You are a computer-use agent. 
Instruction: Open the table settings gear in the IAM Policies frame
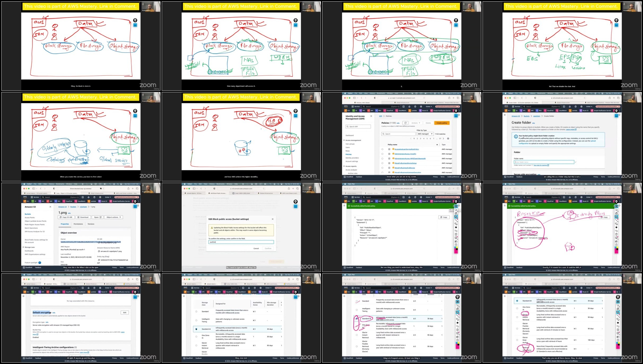(448, 138)
